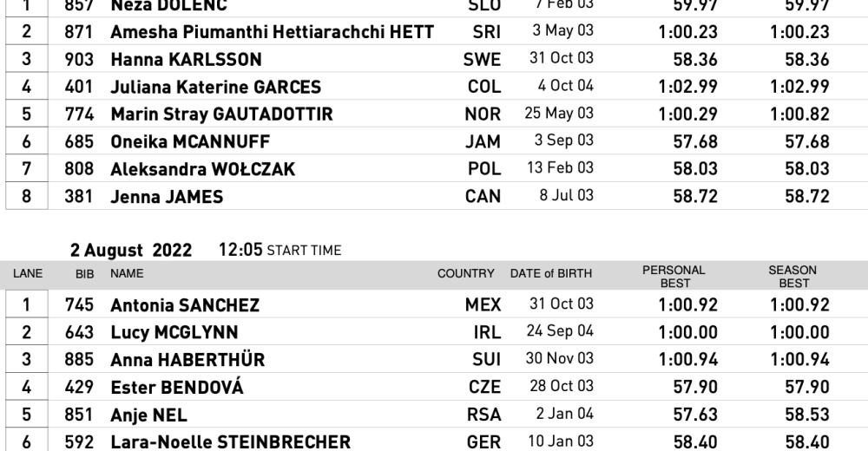Click the 12:05 START TIME label
The image size is (868, 451).
(279, 251)
